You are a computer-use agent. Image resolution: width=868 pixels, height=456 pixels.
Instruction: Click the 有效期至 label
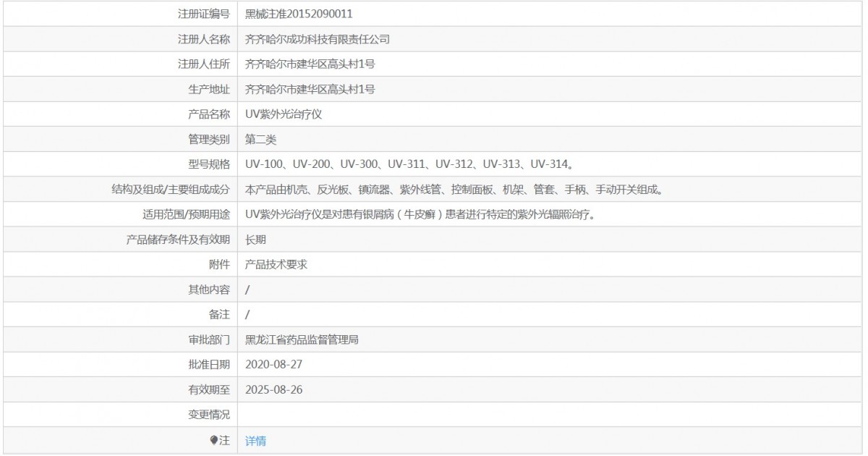click(209, 390)
